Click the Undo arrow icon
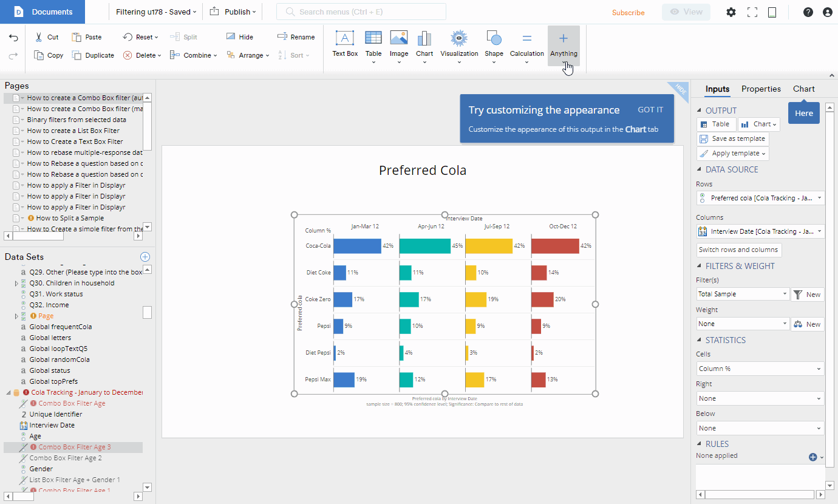Image resolution: width=838 pixels, height=504 pixels. click(x=13, y=38)
